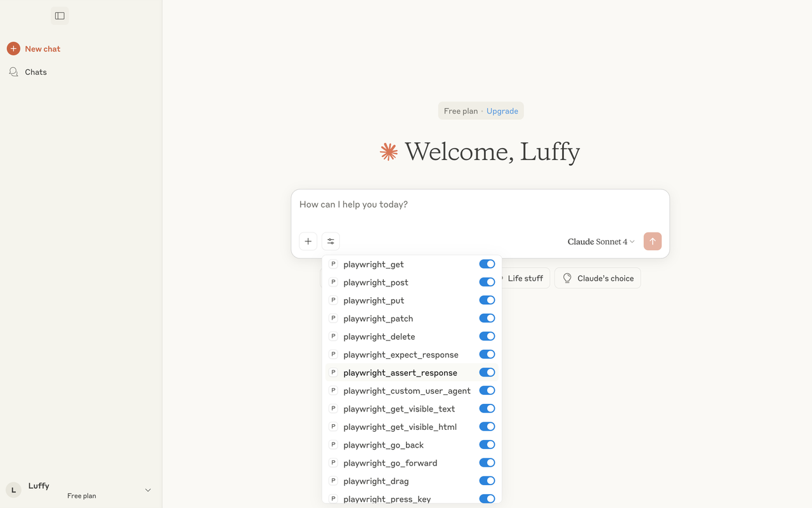Image resolution: width=812 pixels, height=508 pixels.
Task: Click the playwright_patch label text
Action: 378,319
